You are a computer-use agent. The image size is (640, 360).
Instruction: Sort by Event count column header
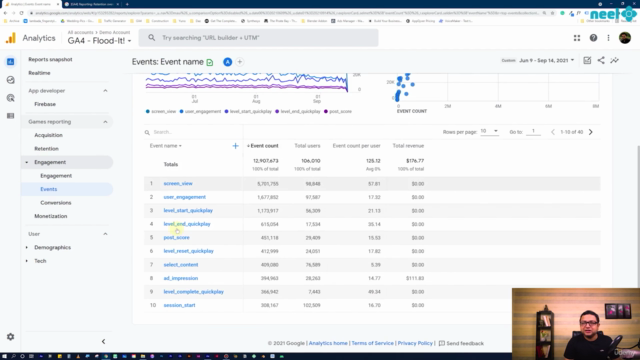(262, 146)
